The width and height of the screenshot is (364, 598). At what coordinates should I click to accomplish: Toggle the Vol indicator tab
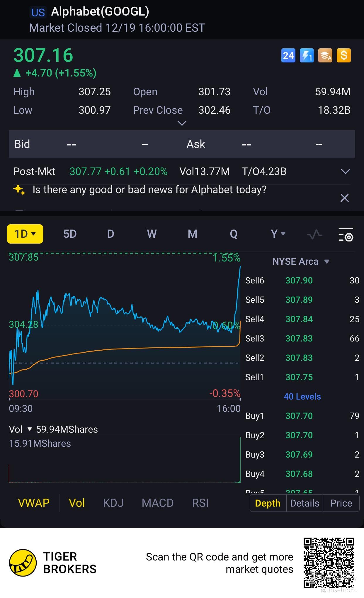point(77,503)
